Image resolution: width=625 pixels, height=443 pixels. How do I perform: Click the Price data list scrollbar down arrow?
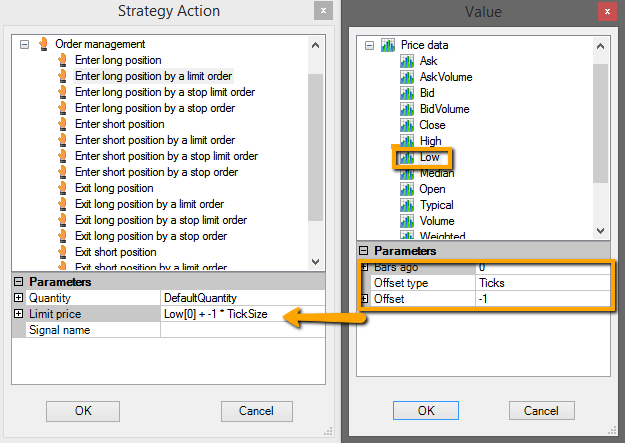601,231
